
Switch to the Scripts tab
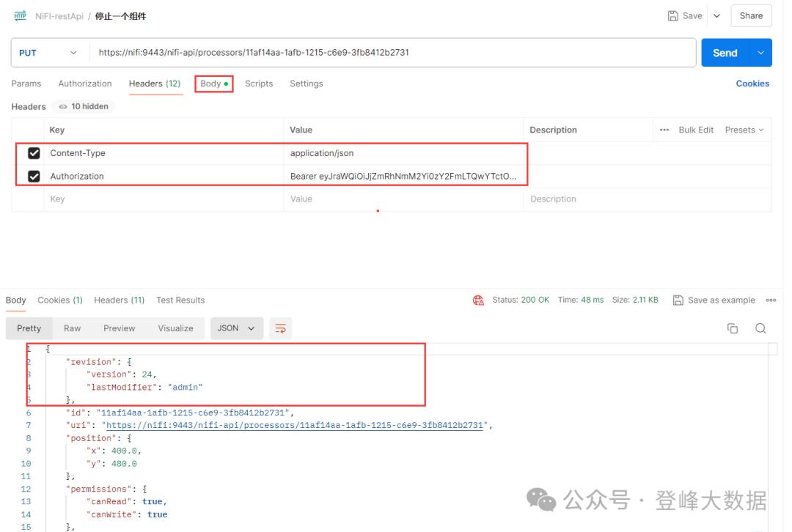[x=259, y=84]
